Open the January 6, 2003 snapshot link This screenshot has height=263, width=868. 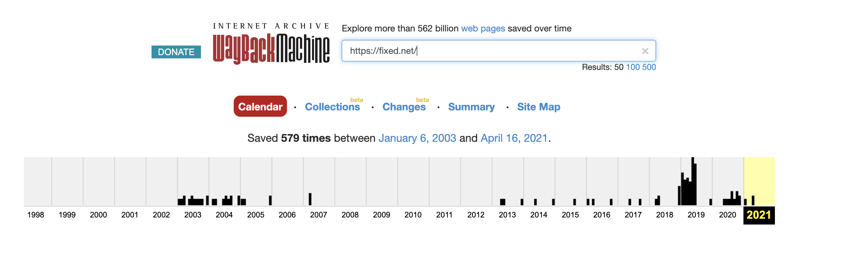(417, 138)
